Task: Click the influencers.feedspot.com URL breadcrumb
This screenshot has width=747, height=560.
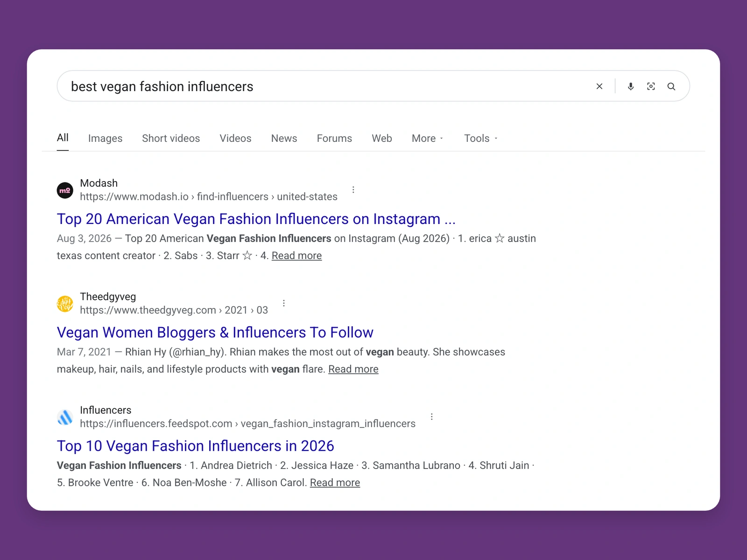Action: (x=247, y=423)
